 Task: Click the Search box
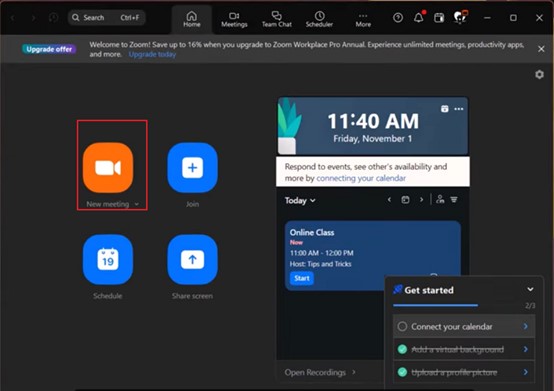pos(106,17)
